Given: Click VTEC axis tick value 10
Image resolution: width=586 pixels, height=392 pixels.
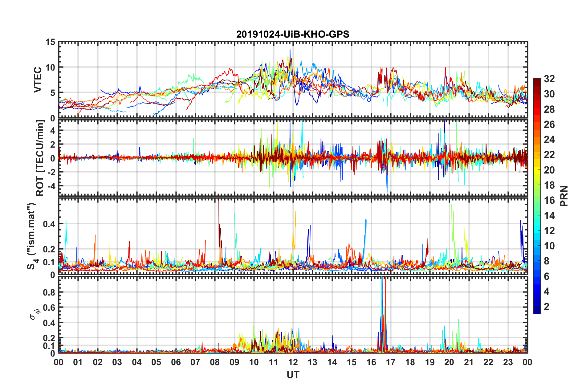Looking at the screenshot, I should tap(50, 67).
